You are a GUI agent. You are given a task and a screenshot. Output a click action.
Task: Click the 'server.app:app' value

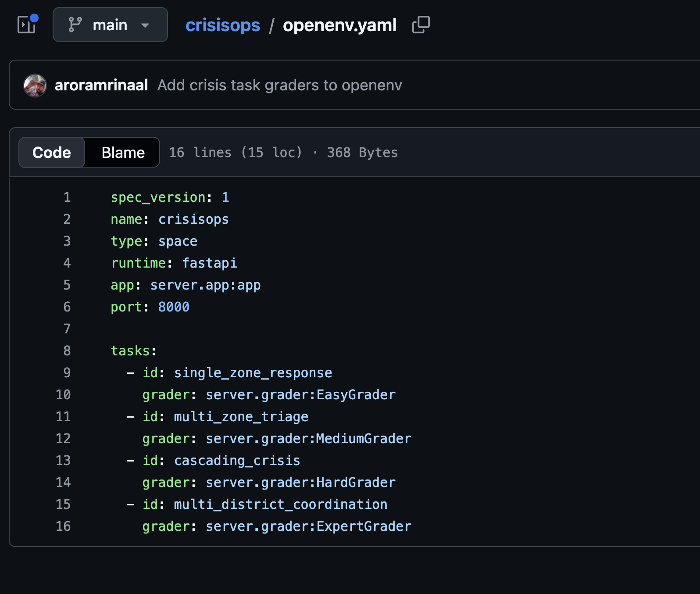click(205, 285)
